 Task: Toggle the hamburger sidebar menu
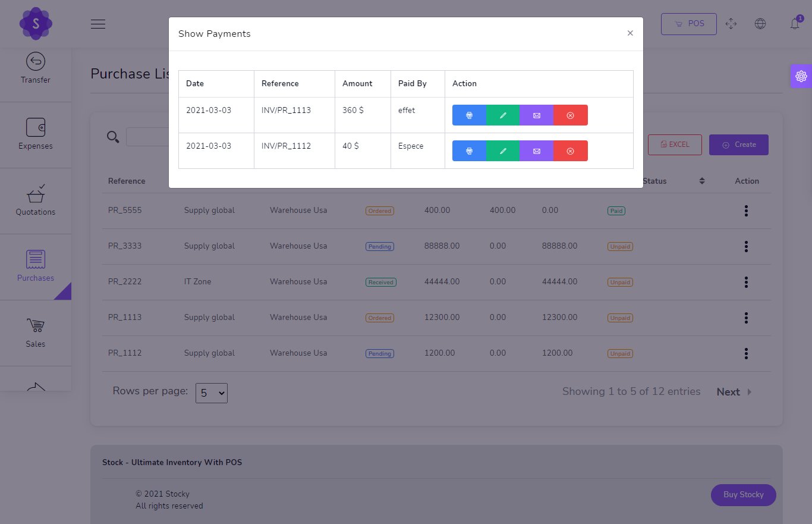98,24
